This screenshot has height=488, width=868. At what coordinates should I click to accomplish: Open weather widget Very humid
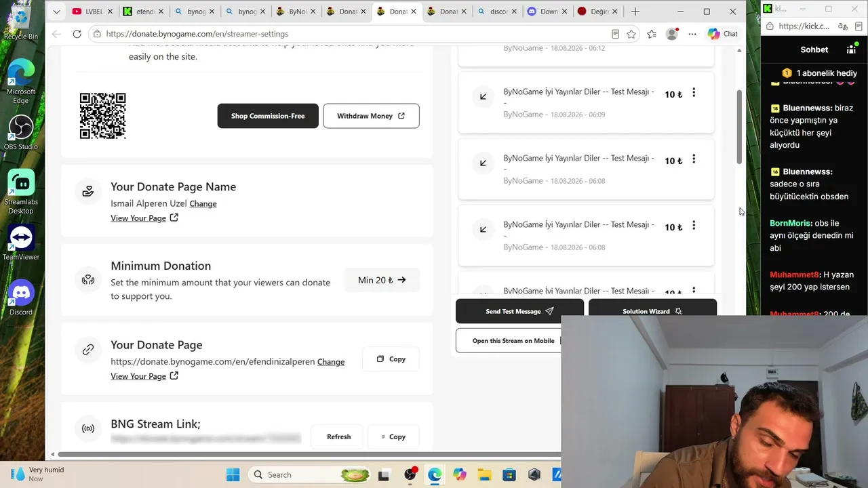click(37, 474)
